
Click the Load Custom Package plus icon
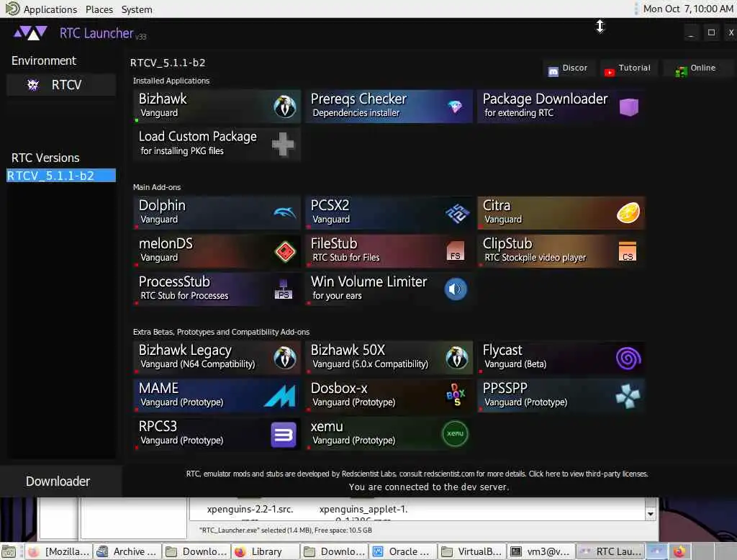click(x=283, y=144)
